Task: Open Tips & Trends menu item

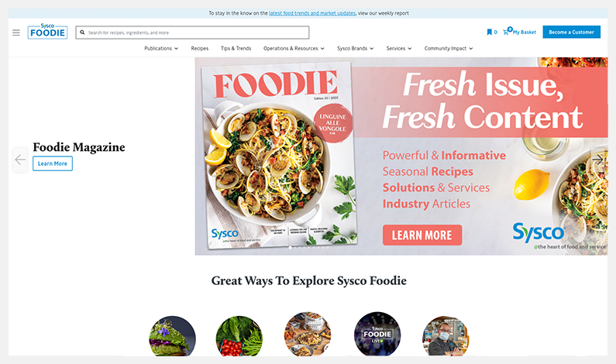Action: point(236,49)
